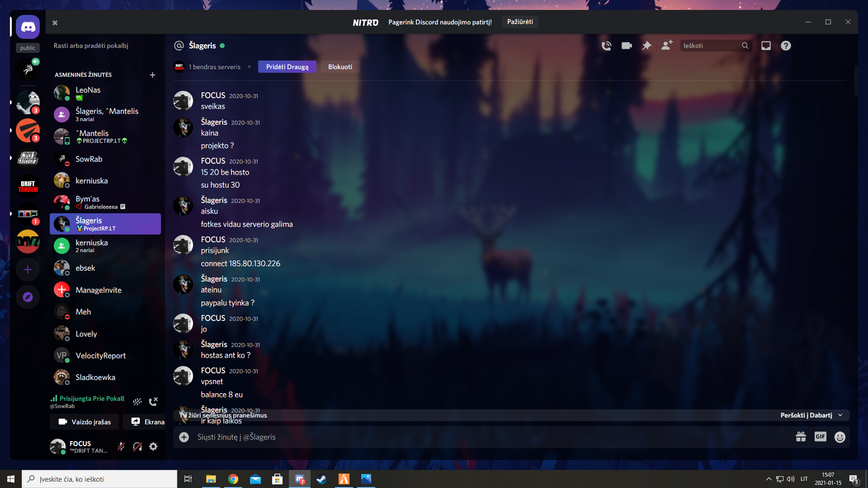The width and height of the screenshot is (868, 488).
Task: Jump to present messages
Action: (811, 415)
